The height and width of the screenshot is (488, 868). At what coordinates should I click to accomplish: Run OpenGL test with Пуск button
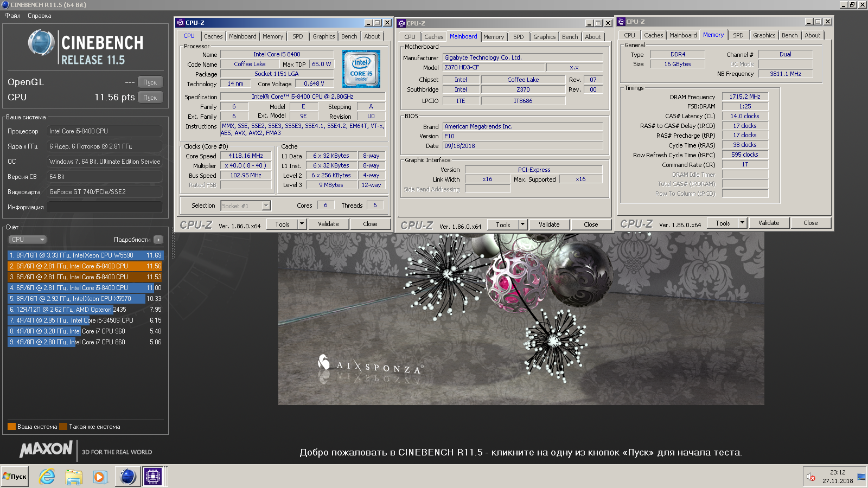pos(150,82)
